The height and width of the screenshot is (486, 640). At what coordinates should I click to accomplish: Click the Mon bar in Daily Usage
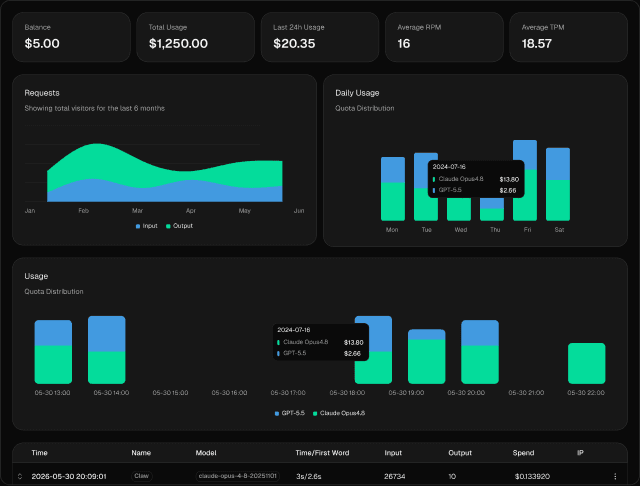[393, 189]
